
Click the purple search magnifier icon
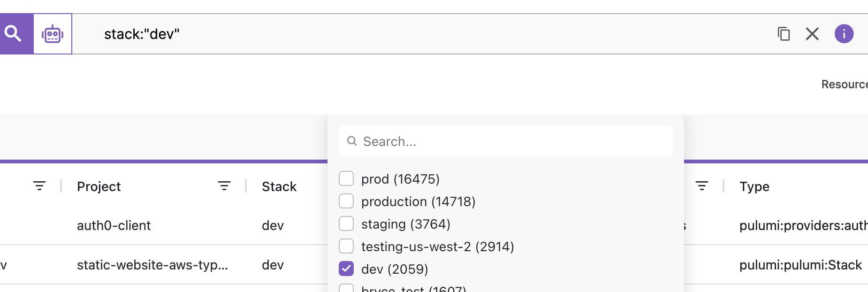tap(13, 33)
